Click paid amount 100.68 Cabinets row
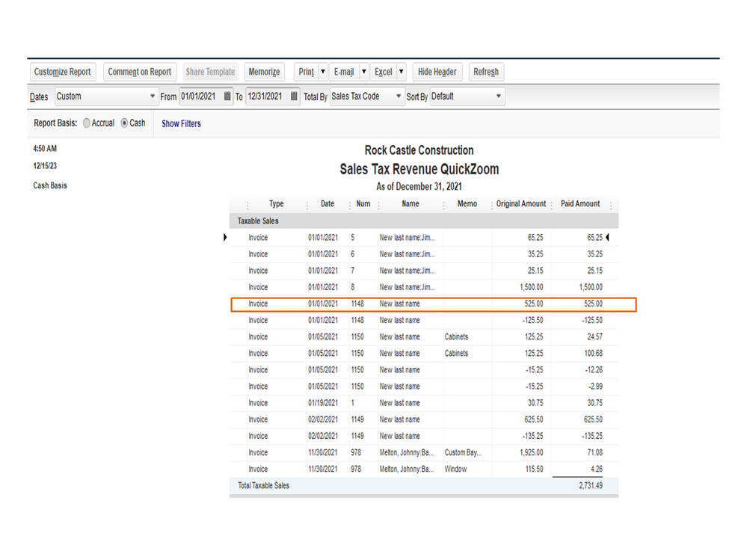The height and width of the screenshot is (560, 747). [593, 354]
